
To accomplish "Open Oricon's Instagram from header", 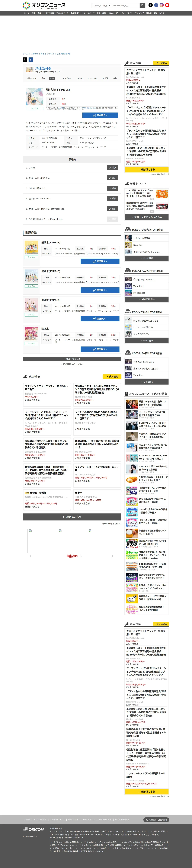I will click(x=162, y=5).
